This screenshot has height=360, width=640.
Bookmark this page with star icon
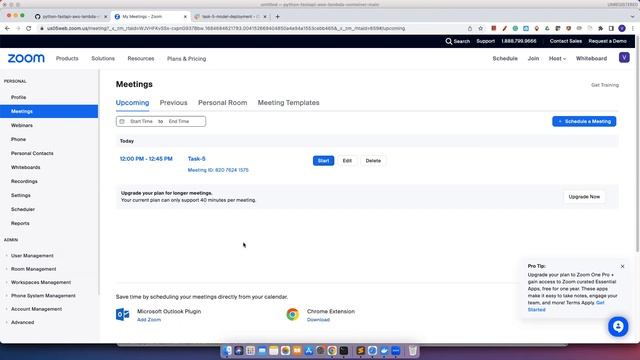point(480,28)
